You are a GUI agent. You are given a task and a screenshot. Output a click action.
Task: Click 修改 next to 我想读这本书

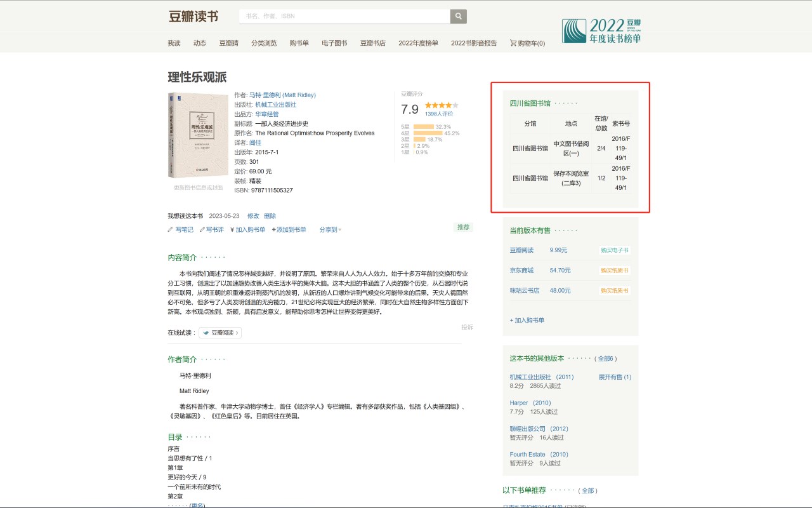pos(253,216)
